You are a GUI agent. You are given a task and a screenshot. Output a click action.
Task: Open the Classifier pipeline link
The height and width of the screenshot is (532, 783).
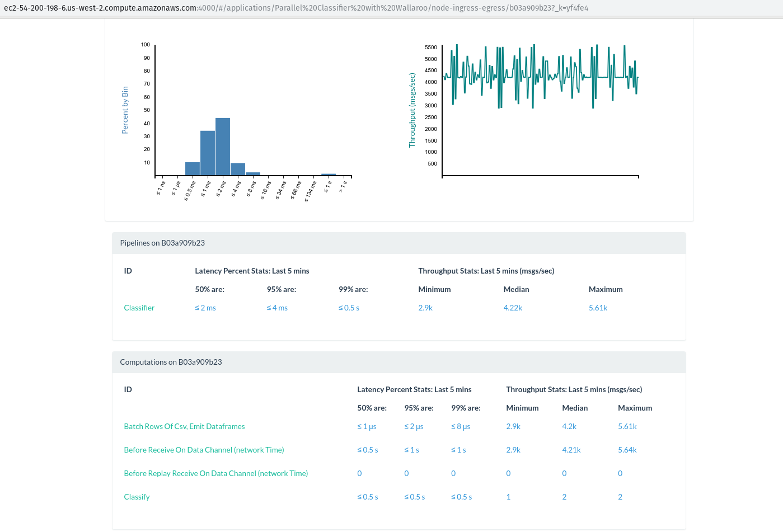coord(139,308)
